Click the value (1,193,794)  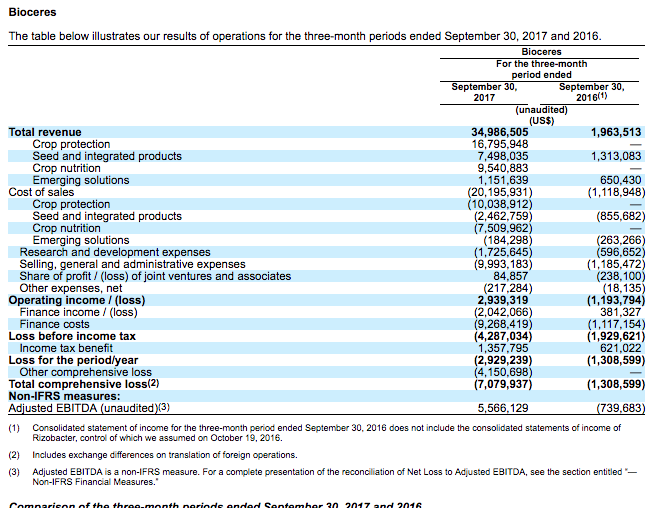[x=616, y=300]
